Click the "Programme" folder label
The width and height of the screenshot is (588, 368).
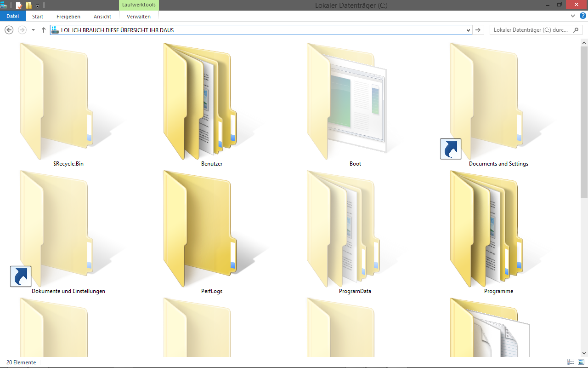[x=498, y=291]
